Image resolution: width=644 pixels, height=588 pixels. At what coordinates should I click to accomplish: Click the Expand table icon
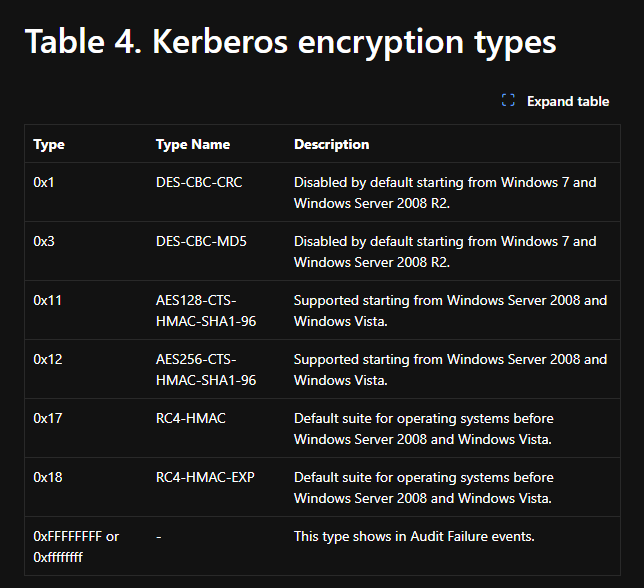click(x=508, y=101)
